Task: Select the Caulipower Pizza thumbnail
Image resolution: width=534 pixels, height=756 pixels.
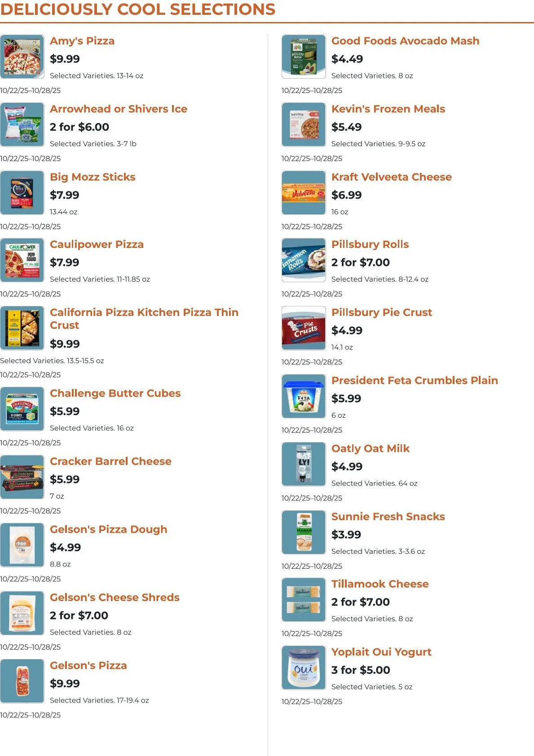Action: pos(22,260)
